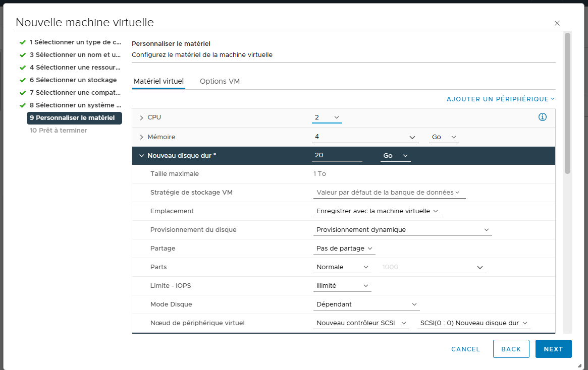588x370 pixels.
Task: Expand the Mémoire settings row
Action: tap(141, 137)
